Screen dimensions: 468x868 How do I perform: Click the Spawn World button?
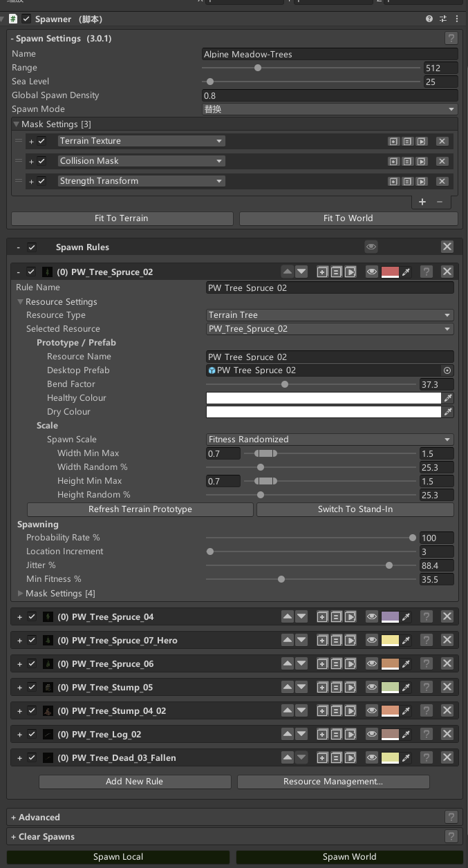(x=349, y=857)
